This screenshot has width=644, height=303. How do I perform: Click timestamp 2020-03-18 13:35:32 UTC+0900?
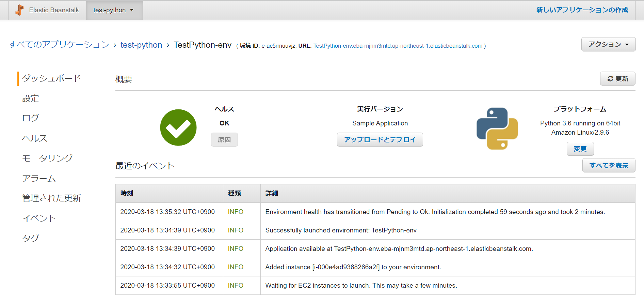pyautogui.click(x=167, y=212)
